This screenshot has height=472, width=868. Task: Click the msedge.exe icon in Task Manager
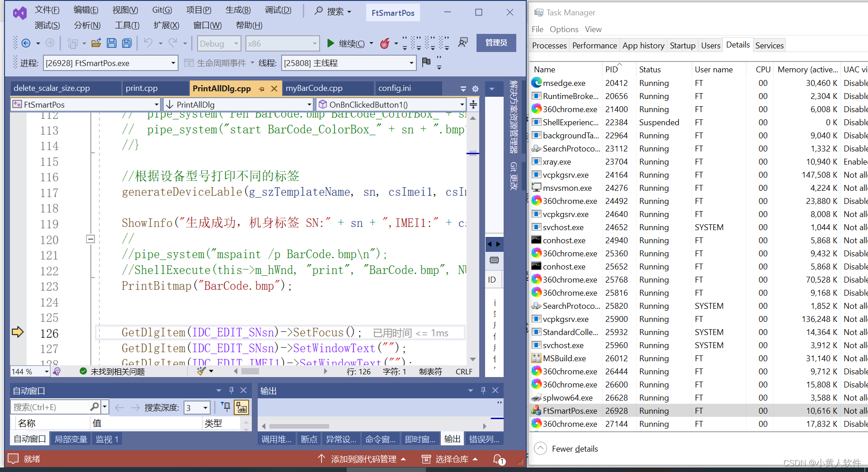pyautogui.click(x=536, y=83)
